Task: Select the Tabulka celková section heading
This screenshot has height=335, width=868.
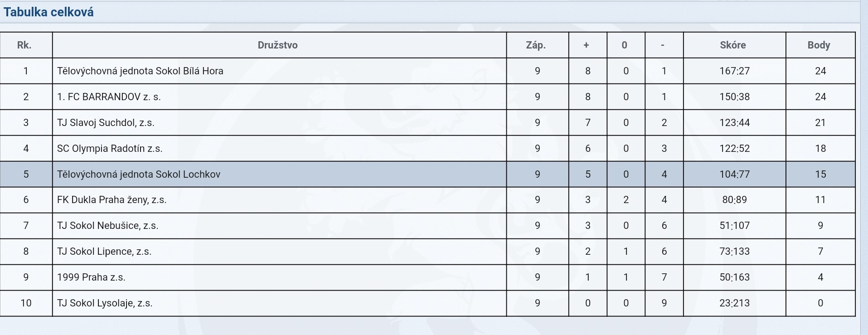Action: [x=48, y=12]
